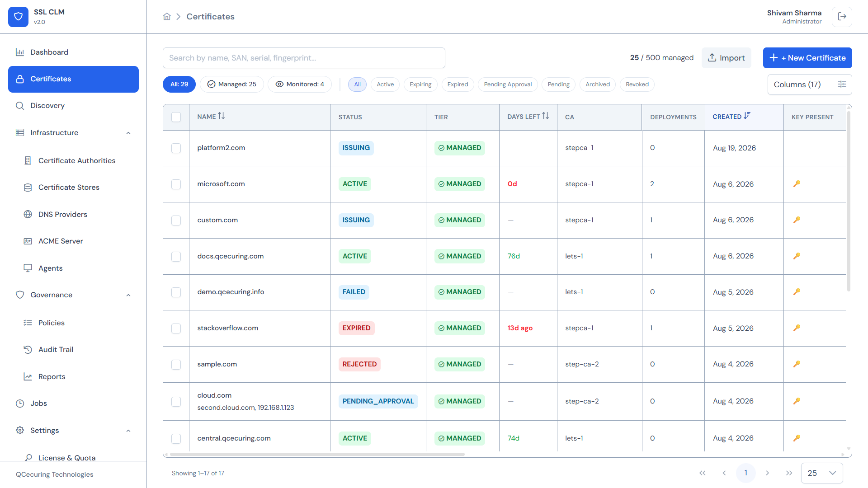Screen dimensions: 868x488
Task: Select the Revoked status filter
Action: [x=637, y=84]
